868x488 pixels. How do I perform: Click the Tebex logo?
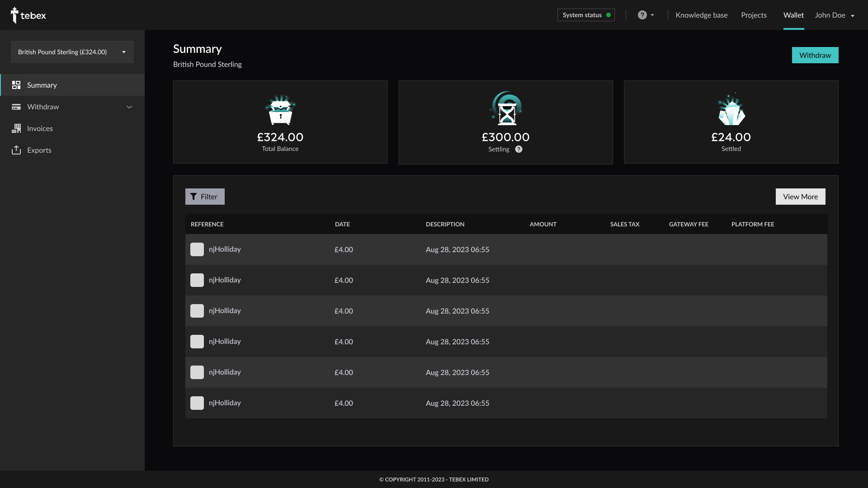(x=28, y=15)
